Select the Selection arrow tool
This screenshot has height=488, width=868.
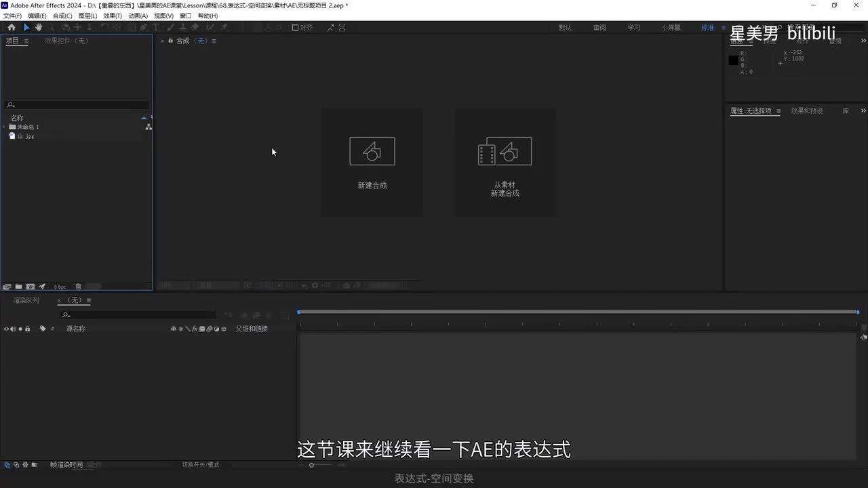coord(26,27)
